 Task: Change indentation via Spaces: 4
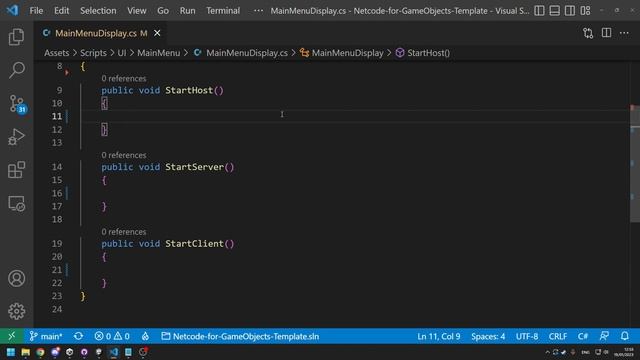click(488, 336)
